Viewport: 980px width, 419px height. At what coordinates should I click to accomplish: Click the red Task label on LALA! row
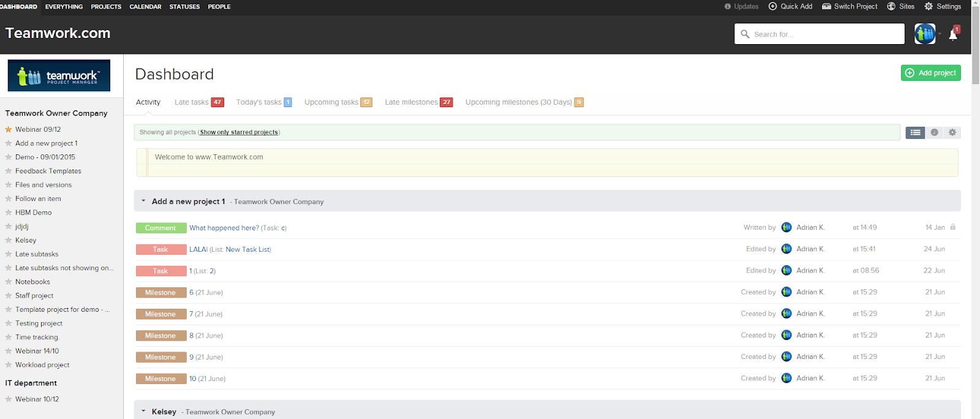coord(161,249)
